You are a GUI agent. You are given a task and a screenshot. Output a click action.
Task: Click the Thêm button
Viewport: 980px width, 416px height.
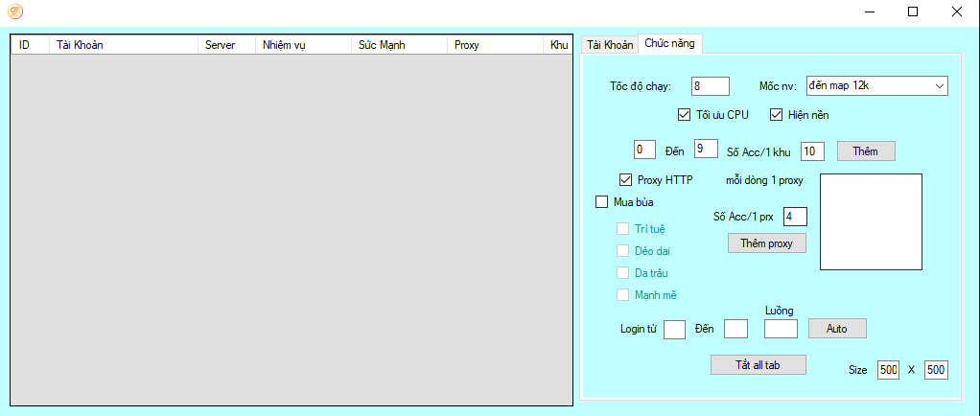pos(866,151)
